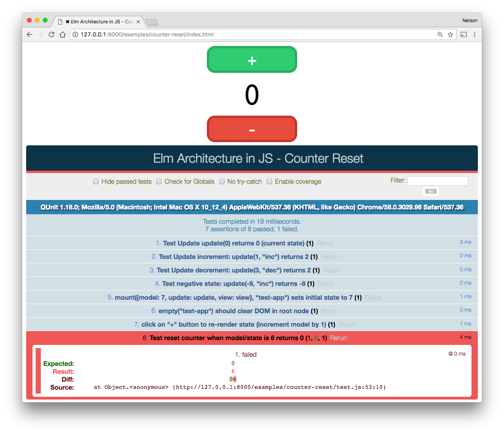Open Chrome's three-dot menu
The width and height of the screenshot is (504, 434).
point(475,34)
